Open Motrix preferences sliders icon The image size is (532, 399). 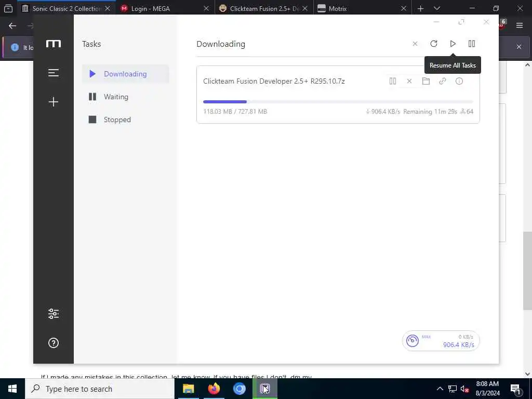(54, 314)
